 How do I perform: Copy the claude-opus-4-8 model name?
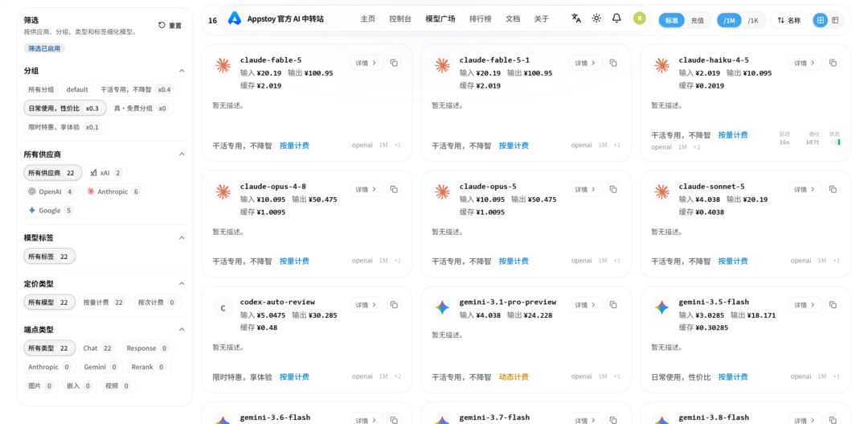coord(394,190)
